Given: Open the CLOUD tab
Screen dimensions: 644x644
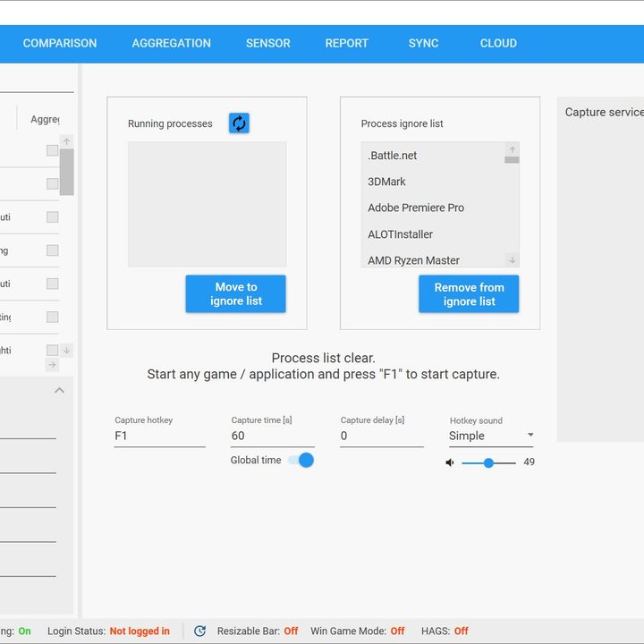Looking at the screenshot, I should click(x=498, y=43).
